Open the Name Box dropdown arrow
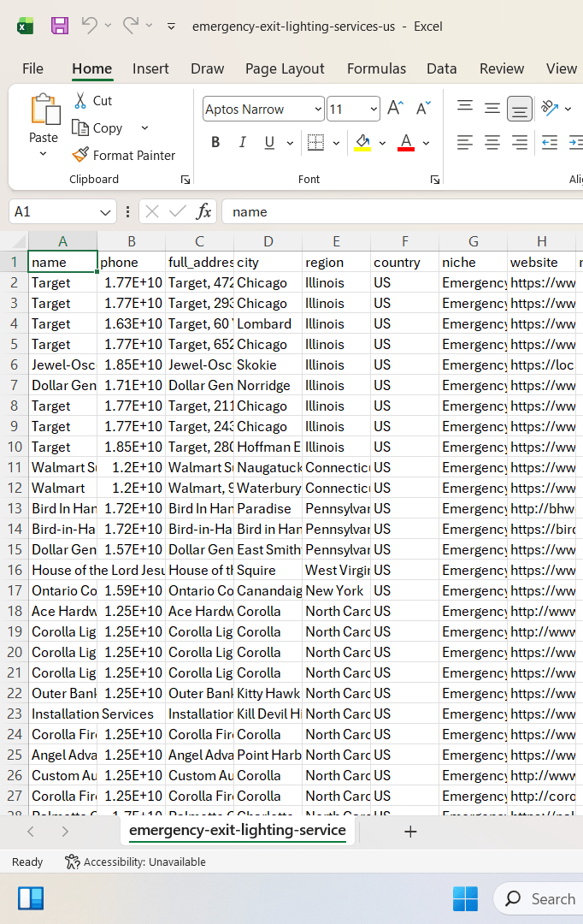583x924 pixels. (x=105, y=212)
